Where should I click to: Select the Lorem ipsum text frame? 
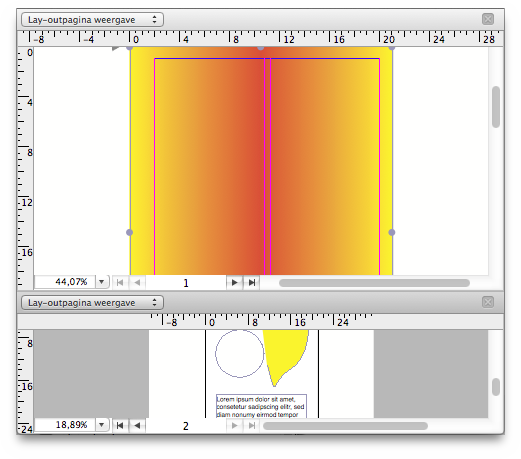tap(261, 406)
